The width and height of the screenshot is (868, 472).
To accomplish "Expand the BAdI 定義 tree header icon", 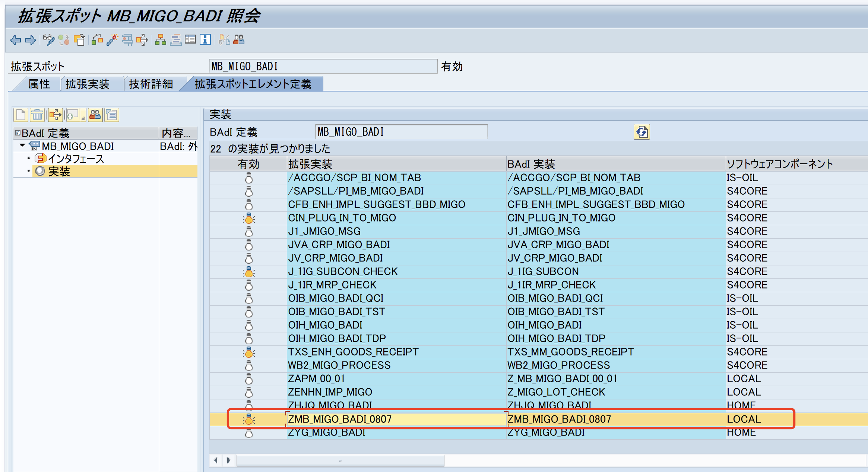I will coord(17,133).
